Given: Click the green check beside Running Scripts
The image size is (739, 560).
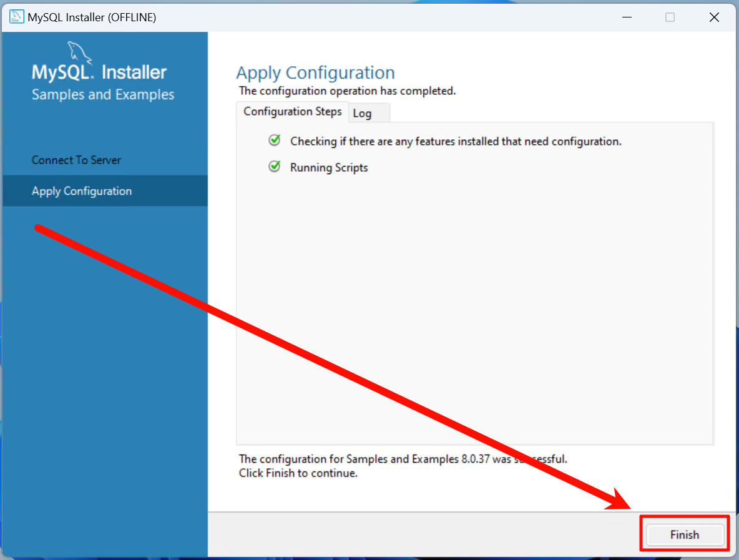Looking at the screenshot, I should pos(274,167).
